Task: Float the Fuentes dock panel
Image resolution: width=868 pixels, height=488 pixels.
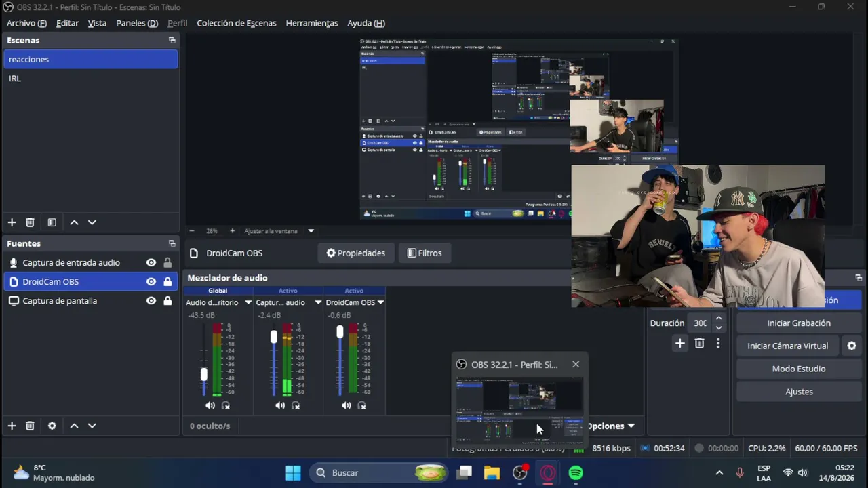Action: point(172,243)
